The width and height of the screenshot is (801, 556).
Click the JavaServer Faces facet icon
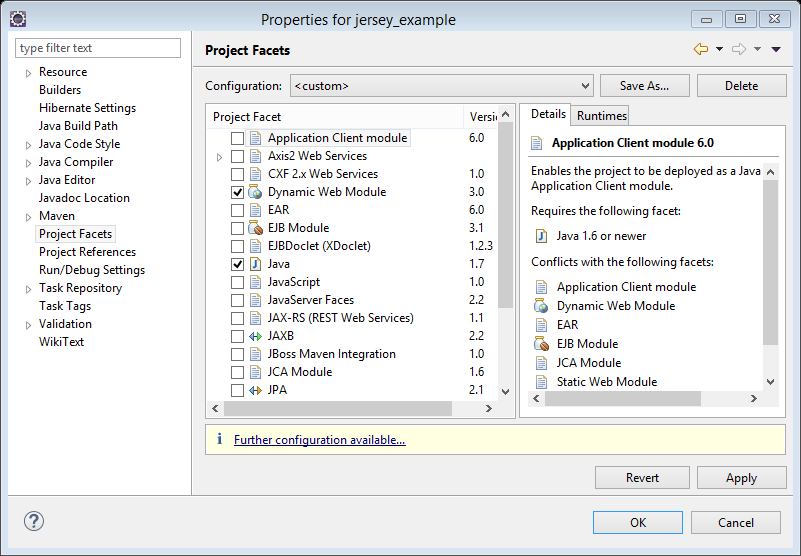tap(255, 300)
